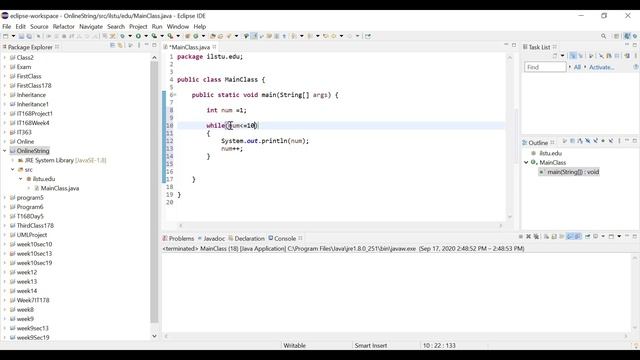This screenshot has width=640, height=360.
Task: Click the Pin Console icon
Action: tap(587, 236)
